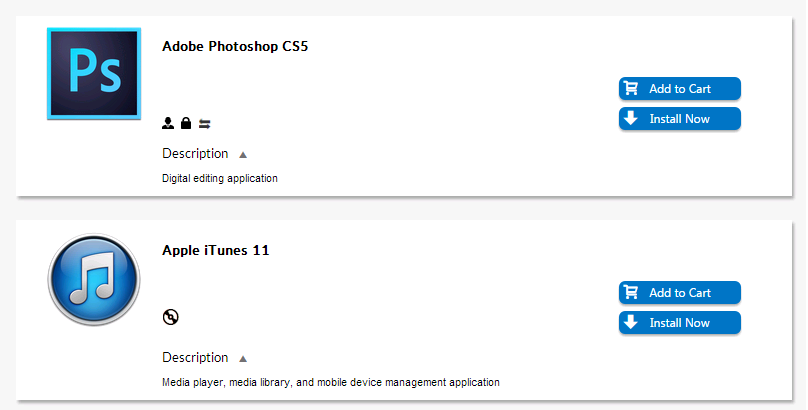Add Adobe Photoshop CS5 to cart
The image size is (808, 410).
(x=680, y=89)
